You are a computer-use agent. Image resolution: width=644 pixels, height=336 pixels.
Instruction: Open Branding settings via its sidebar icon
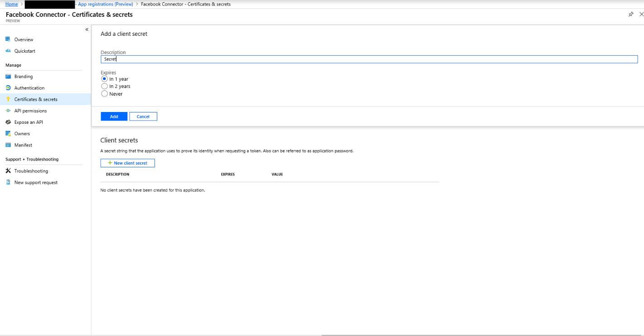pos(8,76)
